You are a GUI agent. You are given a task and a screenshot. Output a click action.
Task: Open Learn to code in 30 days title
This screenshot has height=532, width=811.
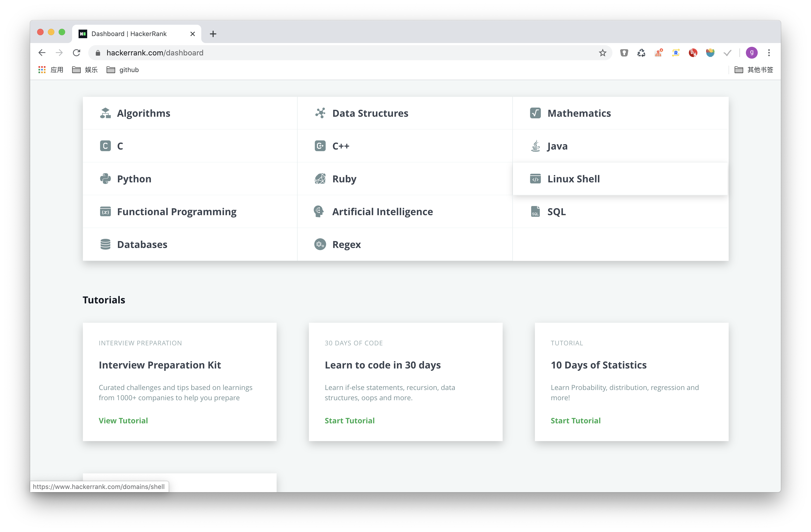point(383,365)
